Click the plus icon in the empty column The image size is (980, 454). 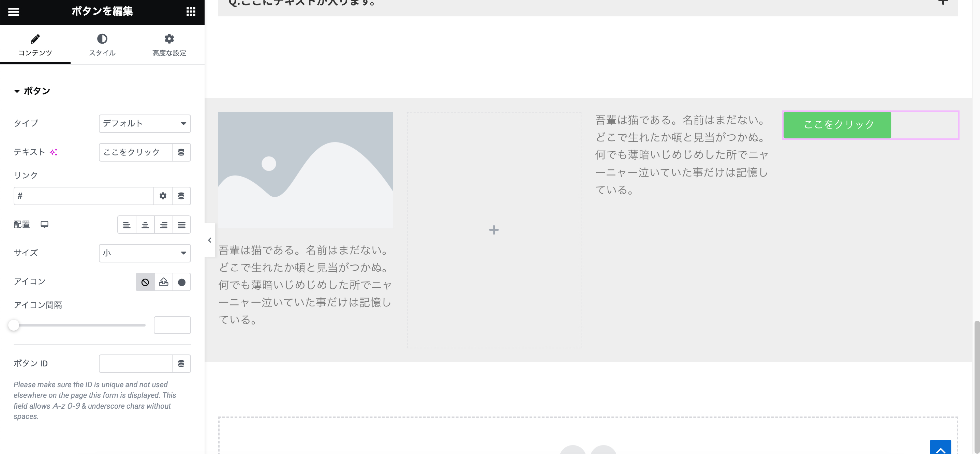[x=493, y=230]
